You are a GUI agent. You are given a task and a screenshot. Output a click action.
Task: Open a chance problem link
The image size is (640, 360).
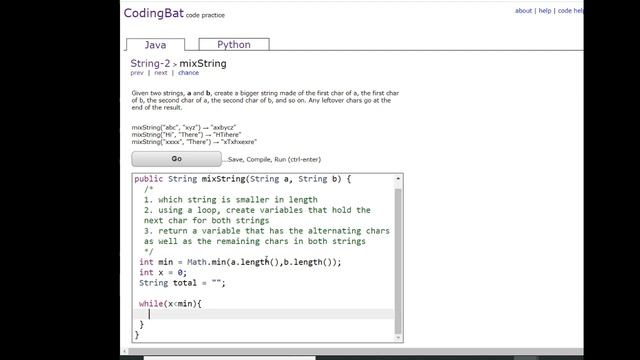coord(189,73)
